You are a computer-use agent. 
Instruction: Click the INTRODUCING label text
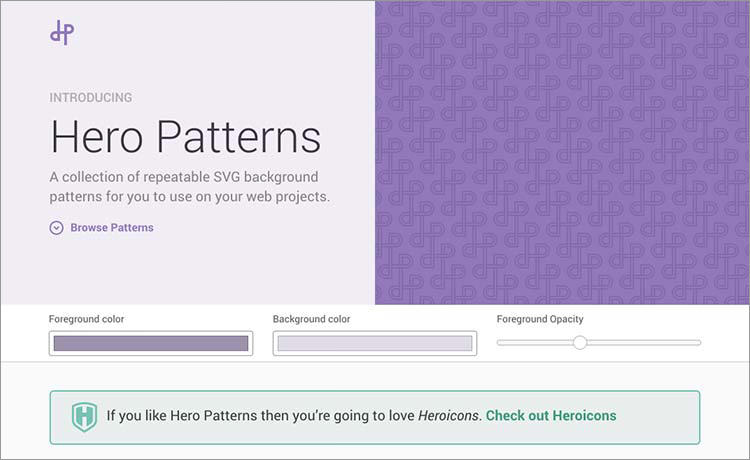(91, 98)
